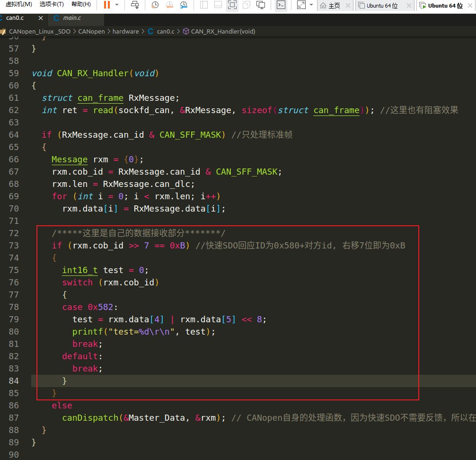Open the guest console view icon
Screen dimensions: 476x460
pyautogui.click(x=281, y=5)
